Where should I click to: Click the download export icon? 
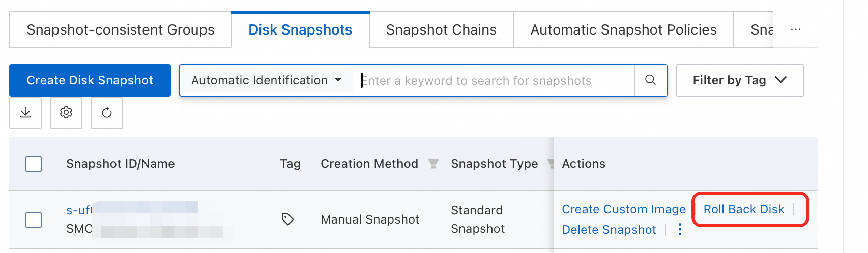25,113
